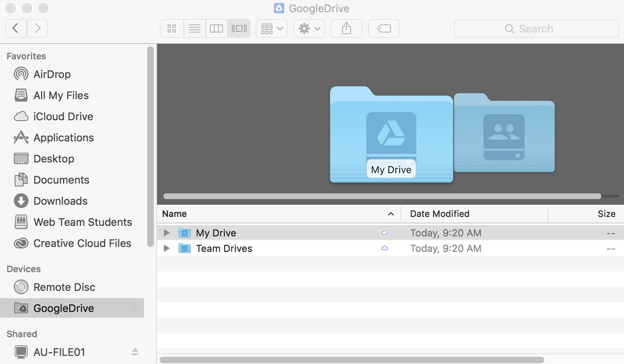Viewport: 624px width, 364px height.
Task: Click inside the Search field
Action: [x=536, y=28]
